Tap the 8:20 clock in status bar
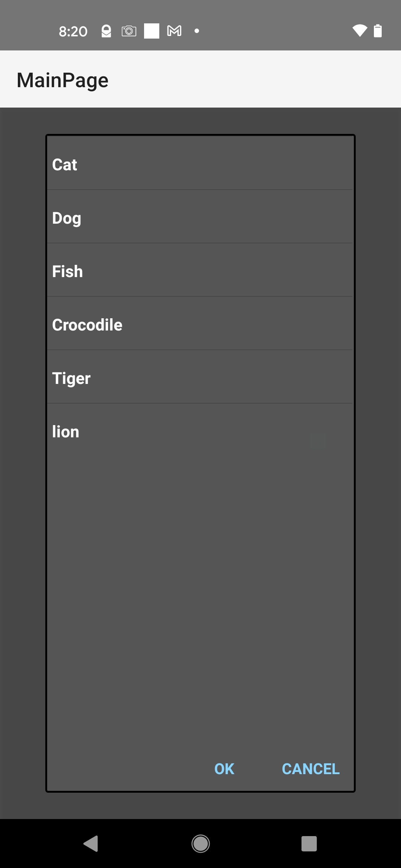The width and height of the screenshot is (401, 868). click(x=73, y=32)
